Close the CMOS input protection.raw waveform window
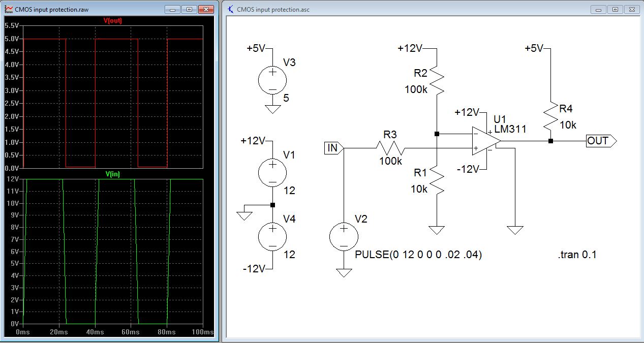This screenshot has height=343, width=644. click(205, 9)
